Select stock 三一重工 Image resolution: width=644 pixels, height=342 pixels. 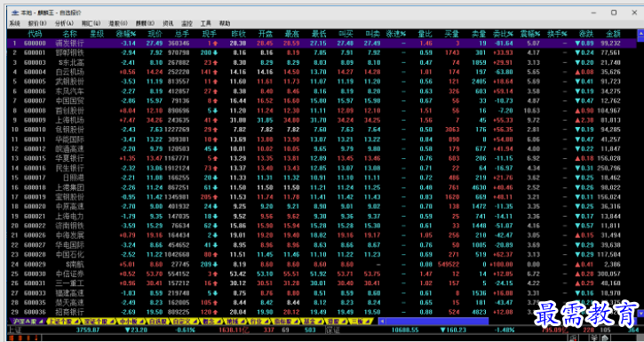tap(69, 283)
